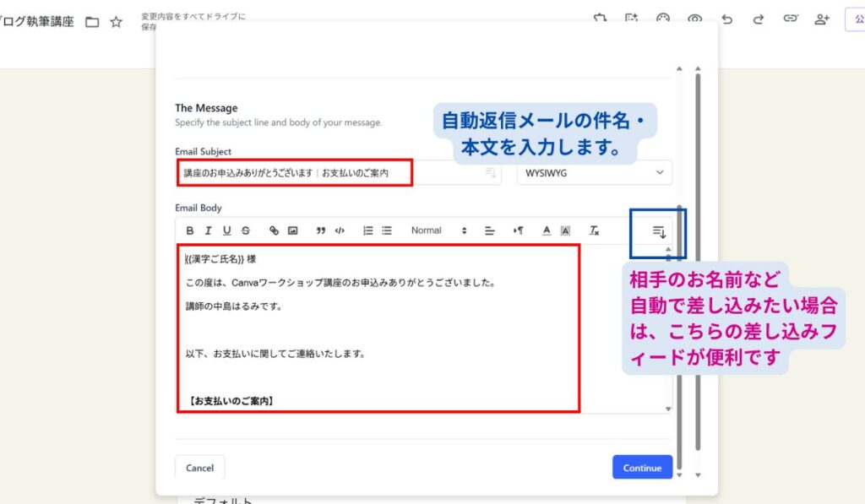This screenshot has width=865, height=504.
Task: Open the merge field inserter in body toolbar
Action: pyautogui.click(x=659, y=231)
